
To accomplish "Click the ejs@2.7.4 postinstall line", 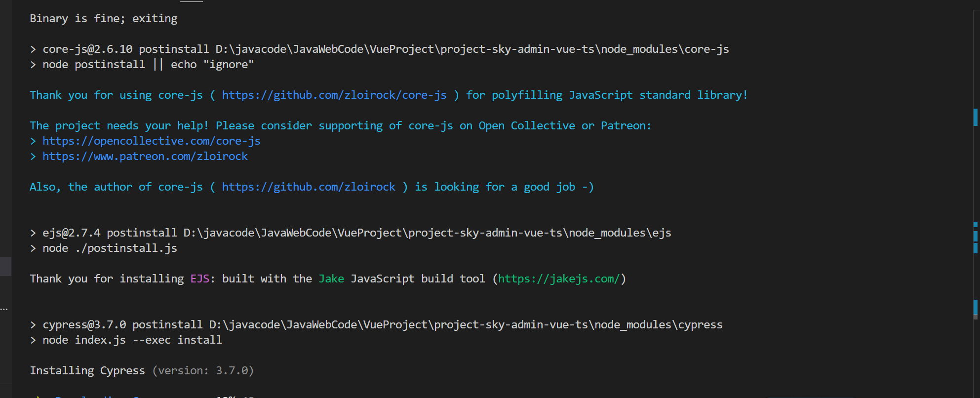I will [x=351, y=233].
